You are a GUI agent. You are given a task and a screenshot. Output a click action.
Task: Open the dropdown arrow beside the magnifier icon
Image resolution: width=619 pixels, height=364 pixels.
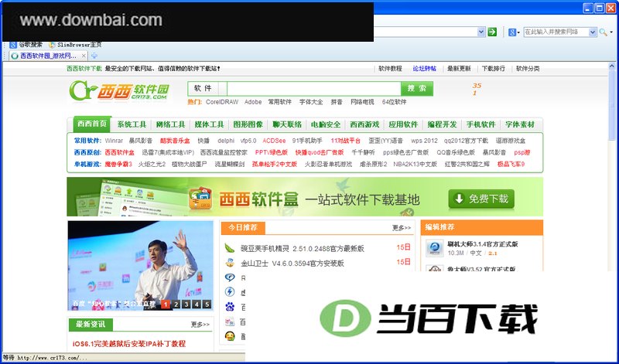pyautogui.click(x=611, y=32)
